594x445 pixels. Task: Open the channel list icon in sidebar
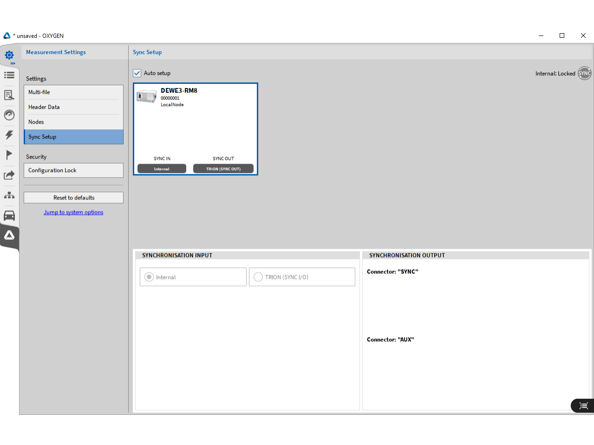9,75
